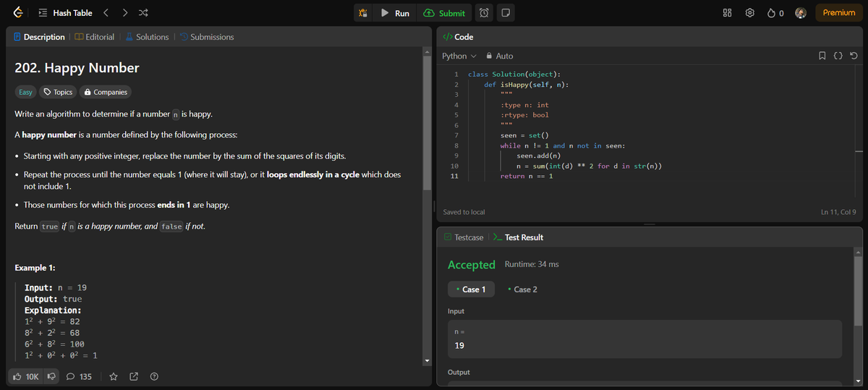
Task: Click the description scrollbar up arrow
Action: [x=427, y=52]
